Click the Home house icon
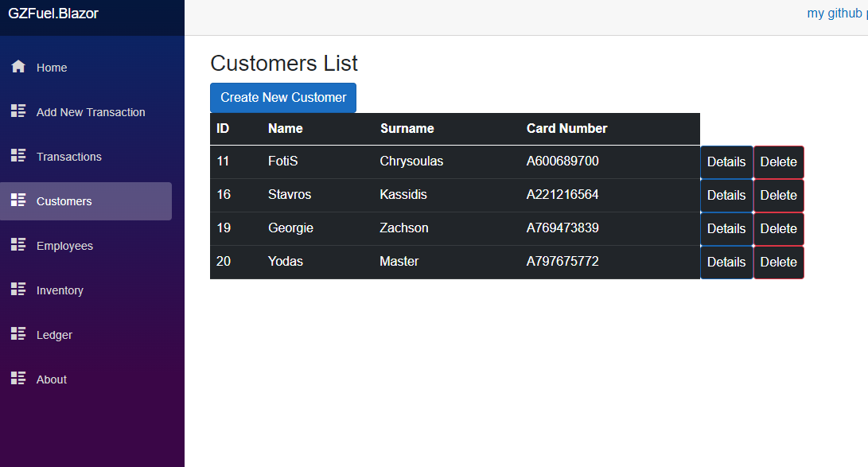The height and width of the screenshot is (467, 868). pos(18,66)
